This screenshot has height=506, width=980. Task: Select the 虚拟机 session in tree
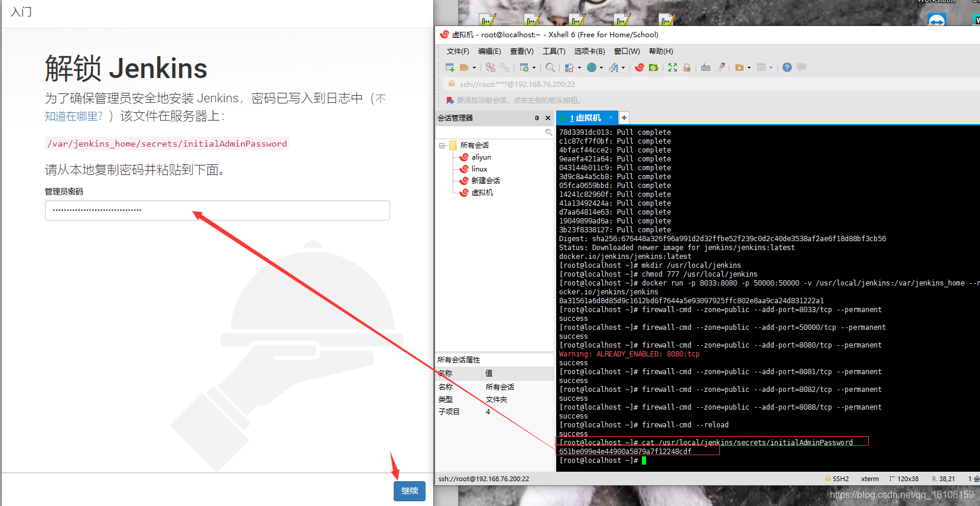(x=482, y=193)
